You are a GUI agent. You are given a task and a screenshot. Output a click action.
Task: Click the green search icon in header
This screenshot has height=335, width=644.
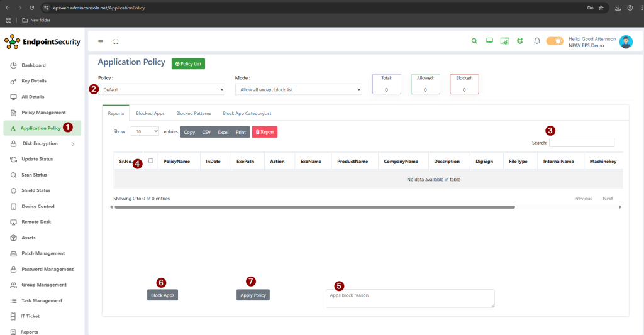(x=475, y=41)
